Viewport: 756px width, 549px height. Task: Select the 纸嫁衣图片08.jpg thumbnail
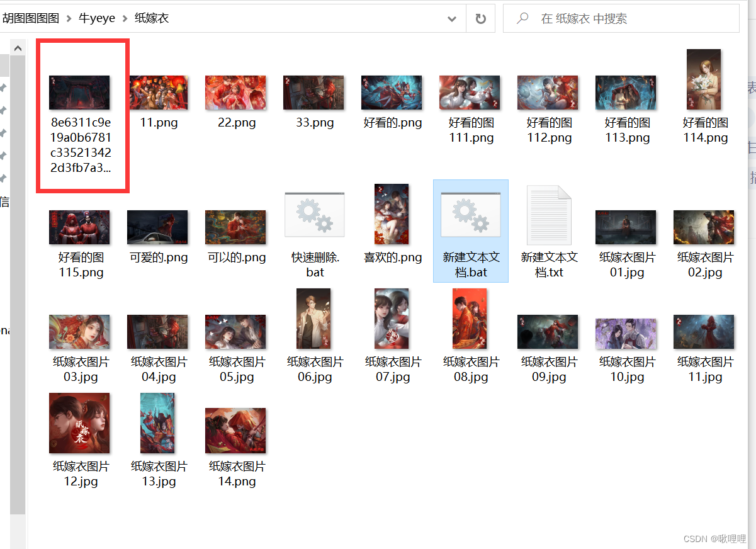tap(470, 319)
